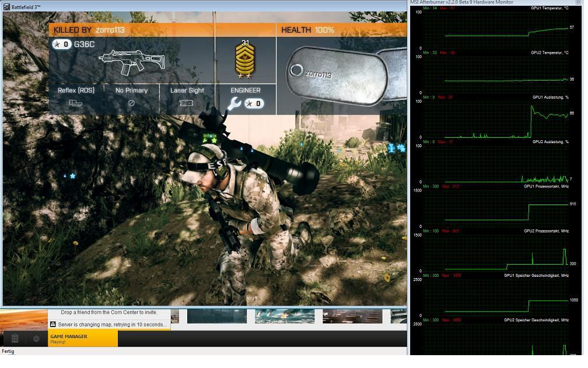588x368 pixels.
Task: Click the 915 value on GPU1 Prozessortakt graph
Action: [573, 204]
